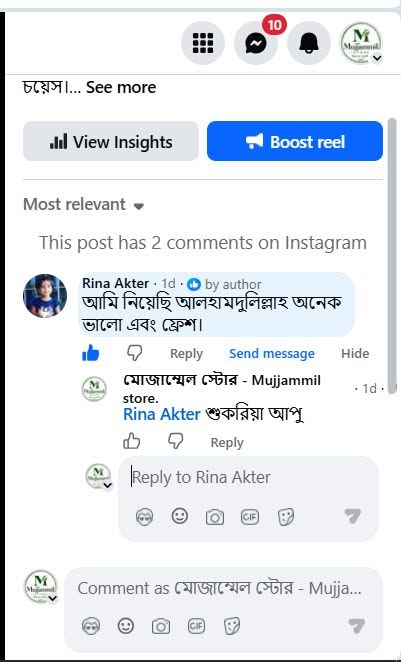Insert a GIF in the reply box
Screen dimensions: 401x662
pyautogui.click(x=249, y=517)
